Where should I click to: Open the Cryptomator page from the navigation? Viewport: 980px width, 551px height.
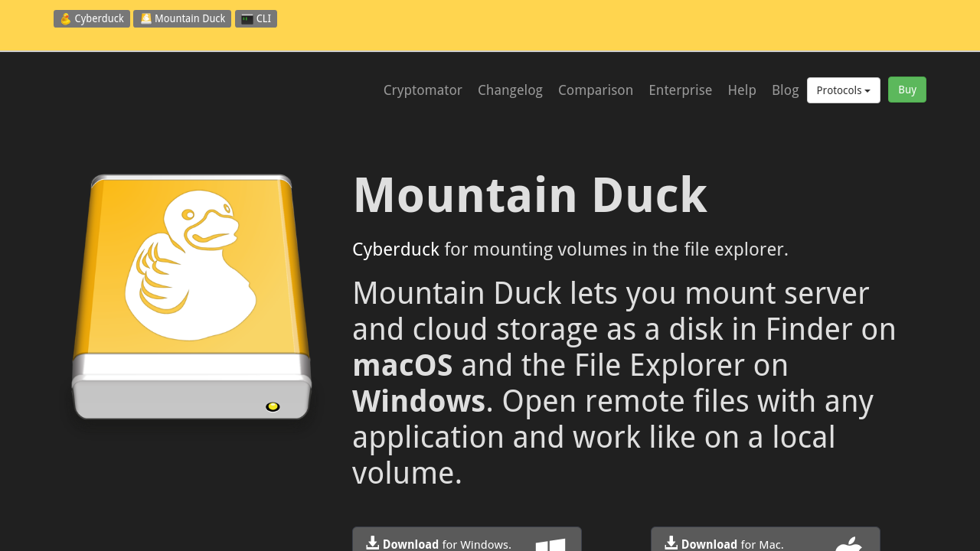[423, 90]
